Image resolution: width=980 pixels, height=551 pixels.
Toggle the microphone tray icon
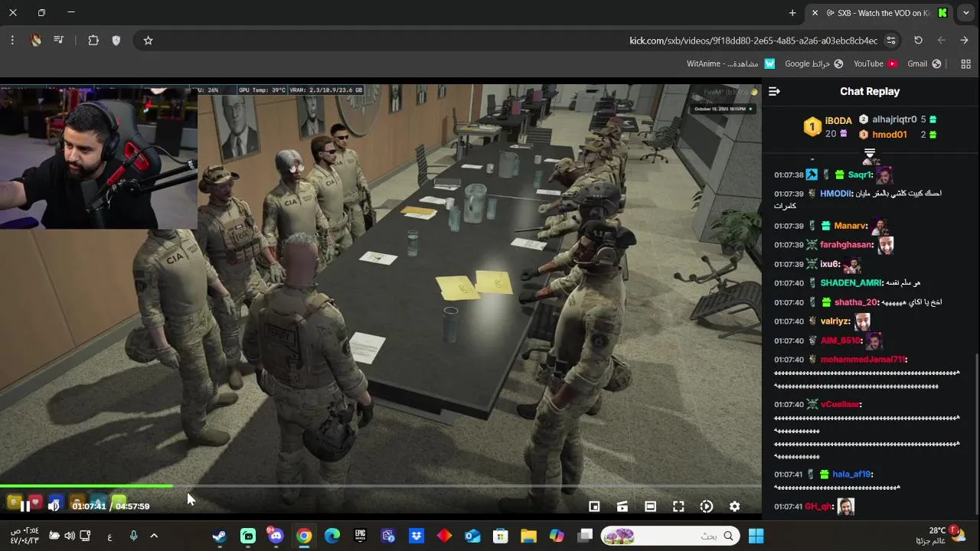coord(133,536)
